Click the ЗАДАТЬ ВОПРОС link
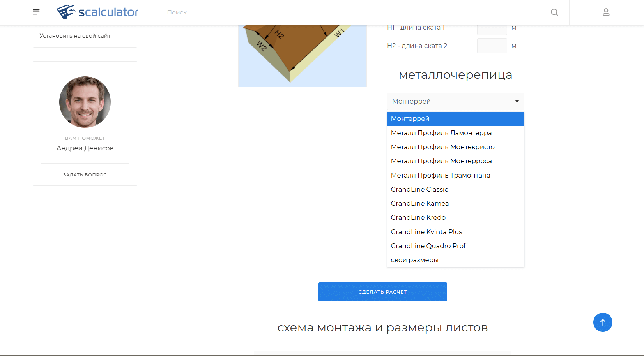Image resolution: width=644 pixels, height=356 pixels. 85,174
